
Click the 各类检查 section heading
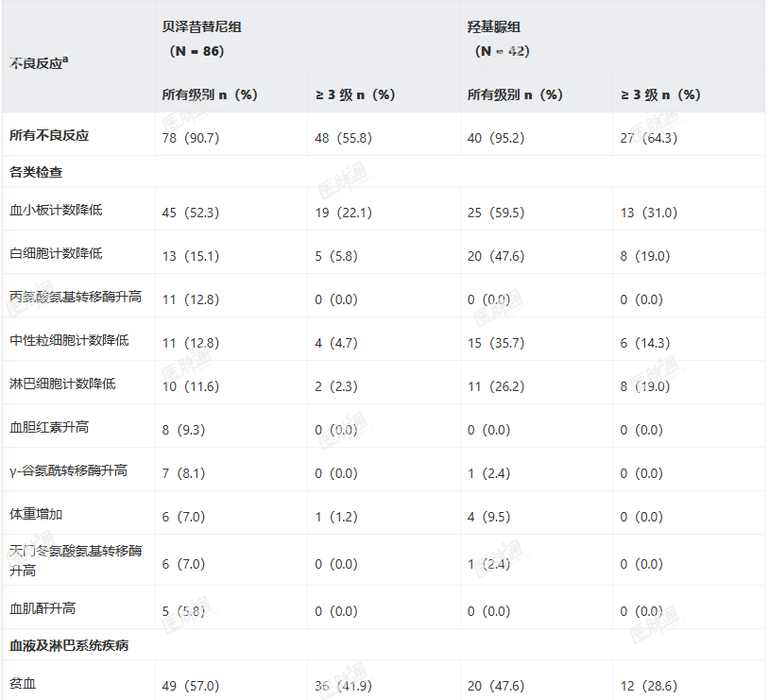coord(36,172)
